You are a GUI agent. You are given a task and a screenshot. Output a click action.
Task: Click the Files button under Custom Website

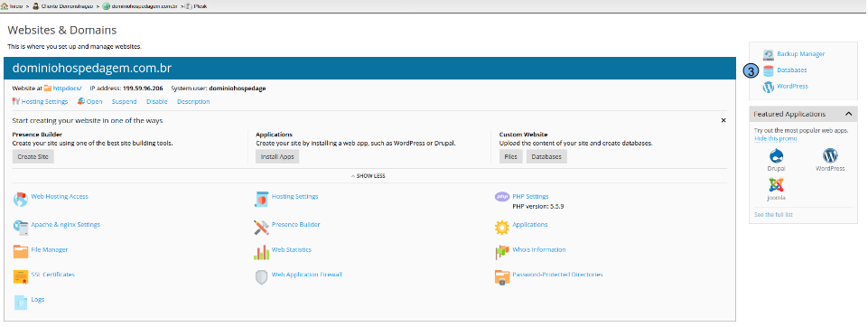511,156
